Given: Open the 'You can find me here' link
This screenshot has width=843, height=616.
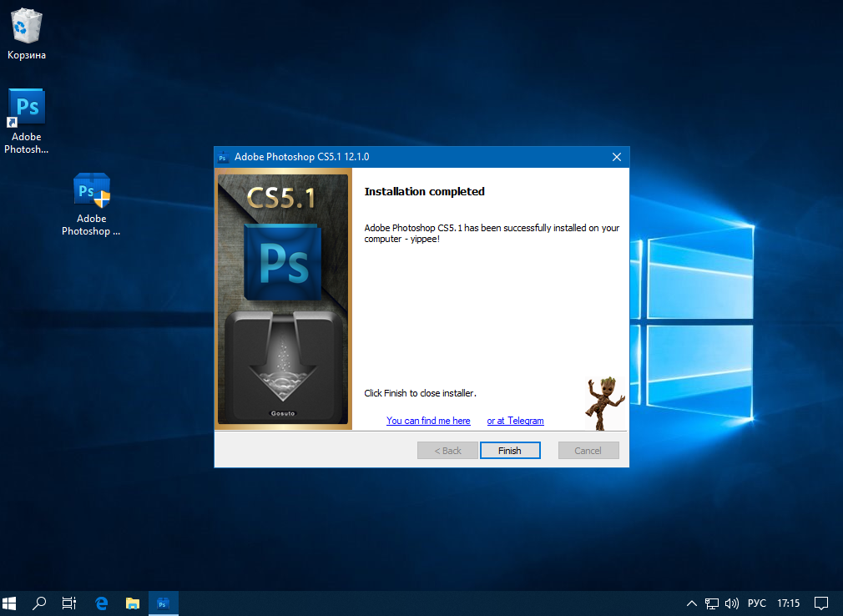Looking at the screenshot, I should pyautogui.click(x=428, y=421).
